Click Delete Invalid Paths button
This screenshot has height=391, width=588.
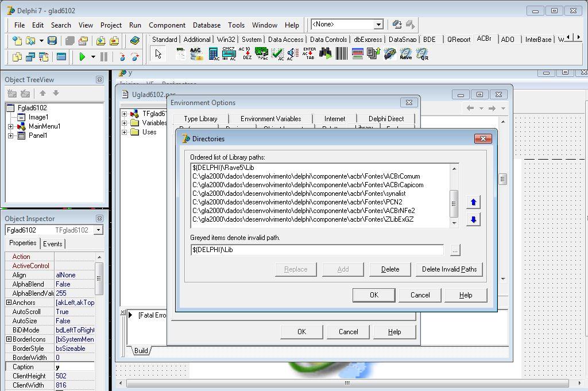coord(449,269)
